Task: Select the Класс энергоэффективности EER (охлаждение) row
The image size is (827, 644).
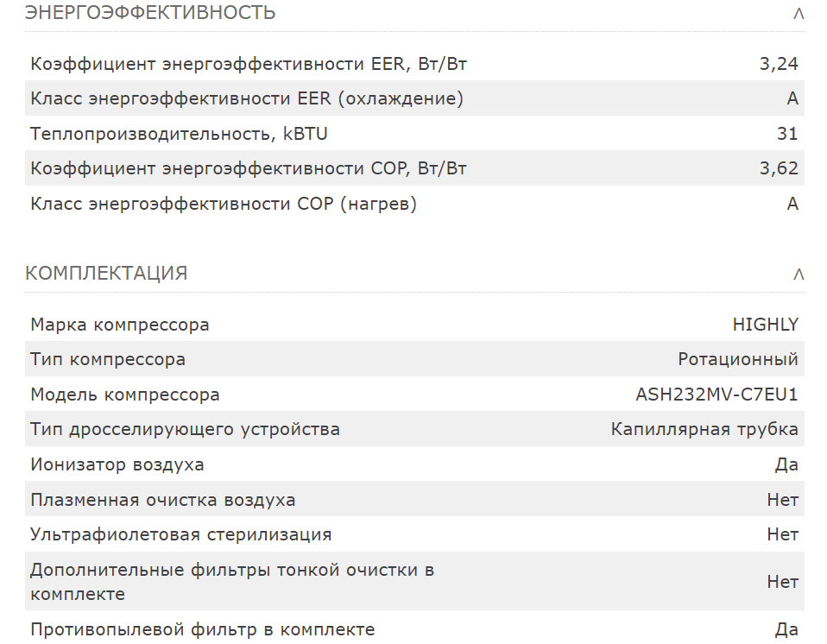Action: pyautogui.click(x=414, y=98)
